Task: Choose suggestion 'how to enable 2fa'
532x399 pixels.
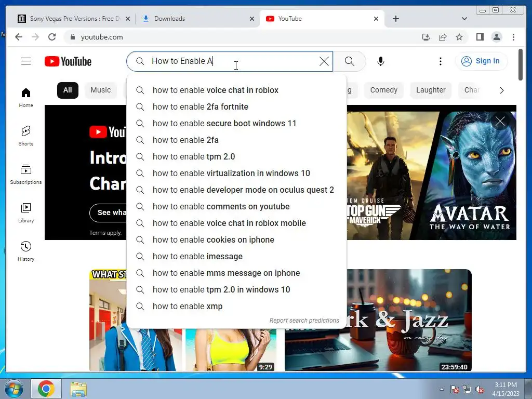Action: pyautogui.click(x=236, y=140)
